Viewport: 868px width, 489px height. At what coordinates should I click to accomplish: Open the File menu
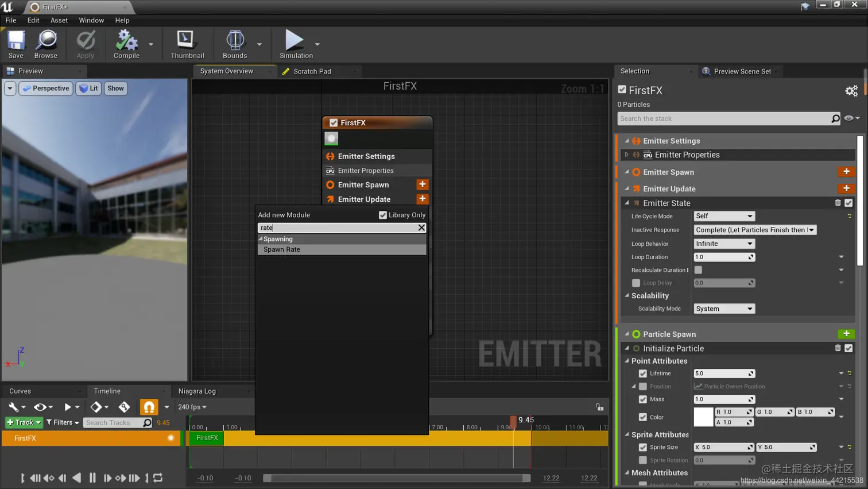click(11, 20)
